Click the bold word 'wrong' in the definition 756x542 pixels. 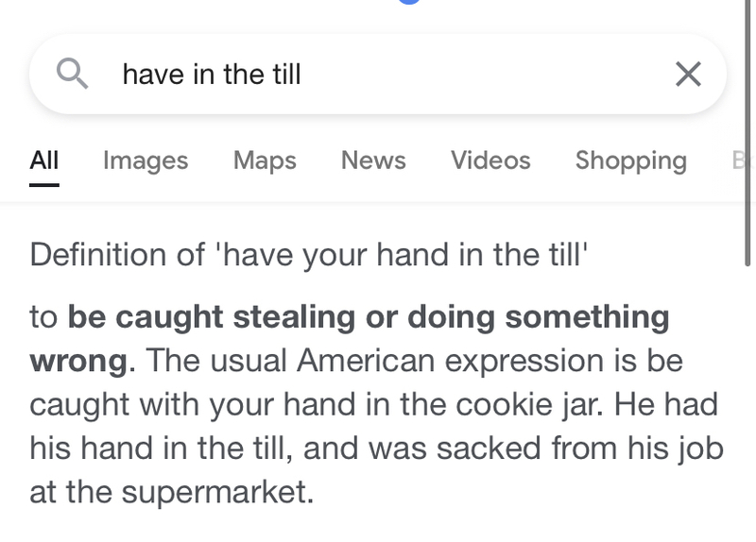tap(79, 362)
